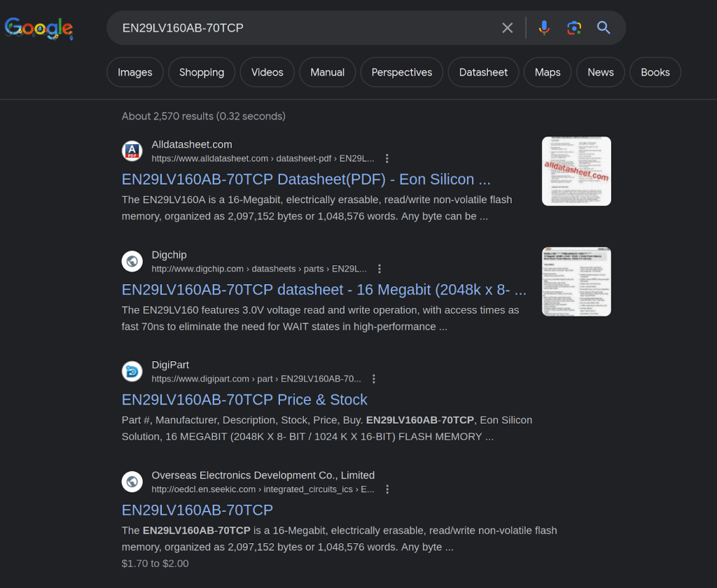
Task: Select the Perspectives filter chip
Action: (401, 72)
